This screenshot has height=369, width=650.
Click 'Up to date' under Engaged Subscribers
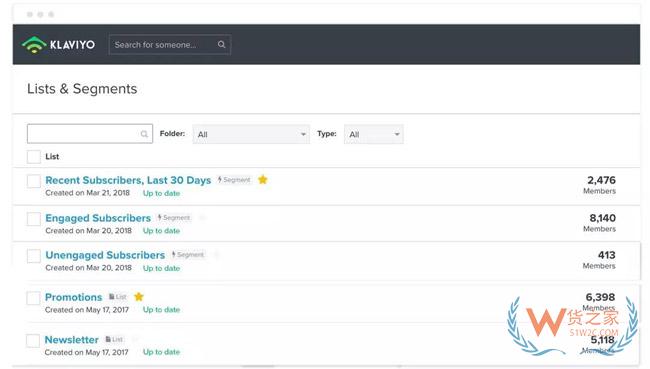(161, 231)
